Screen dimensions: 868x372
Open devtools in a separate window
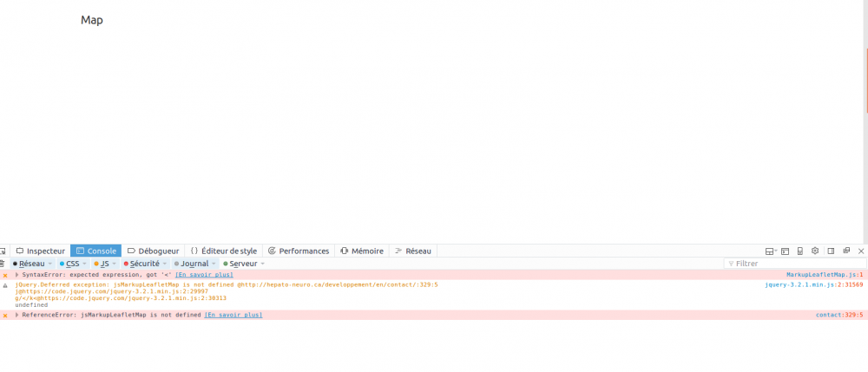[x=846, y=251]
